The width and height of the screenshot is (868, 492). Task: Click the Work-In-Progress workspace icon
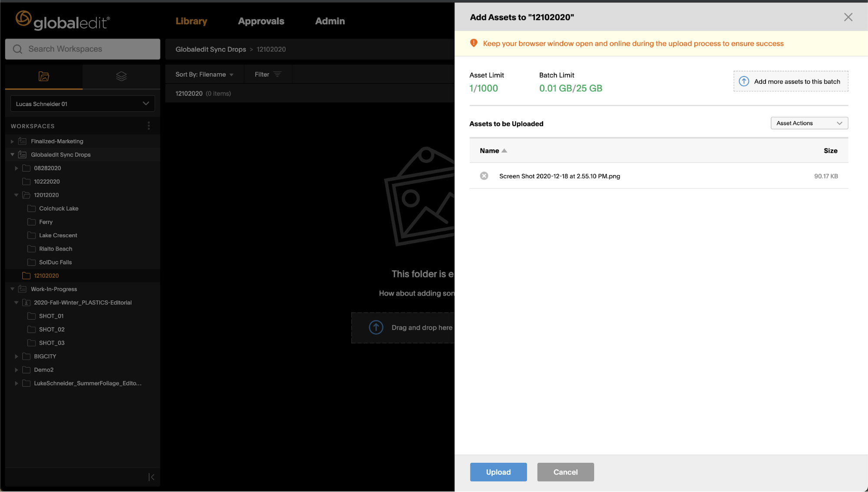click(x=23, y=289)
